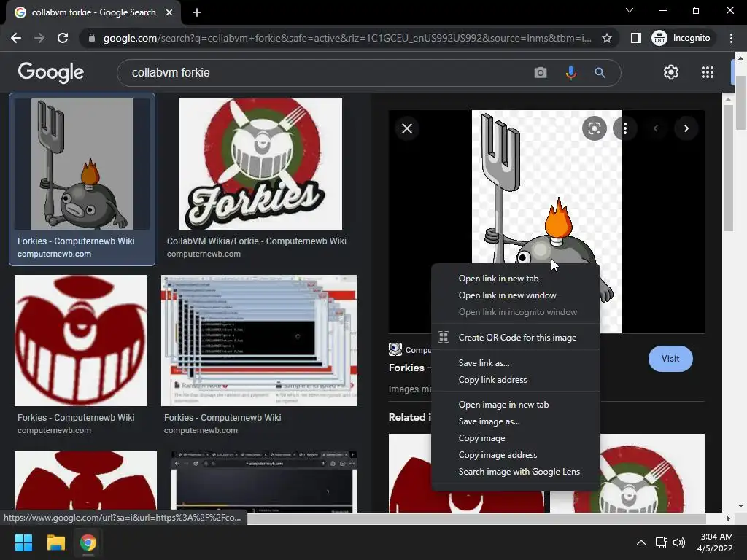Viewport: 747px width, 560px height.
Task: Click the Chrome taskbar icon
Action: (88, 542)
